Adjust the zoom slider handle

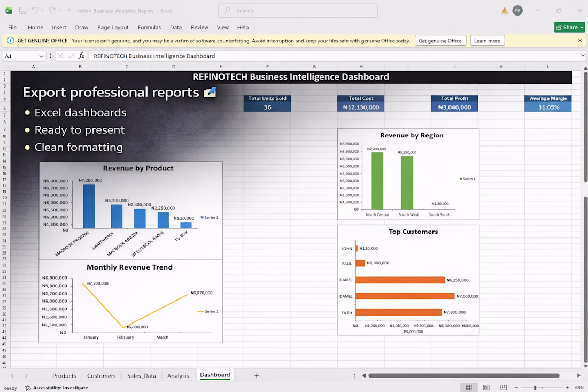click(x=535, y=388)
